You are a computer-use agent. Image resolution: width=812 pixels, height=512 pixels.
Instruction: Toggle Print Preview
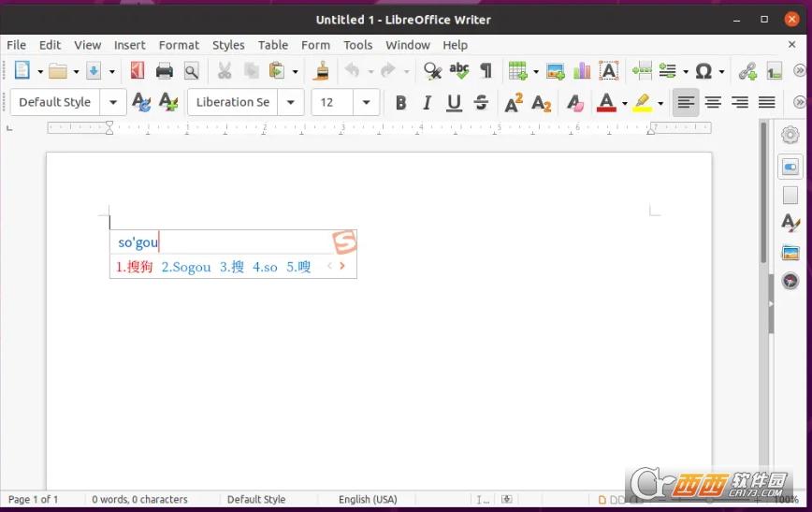click(191, 71)
